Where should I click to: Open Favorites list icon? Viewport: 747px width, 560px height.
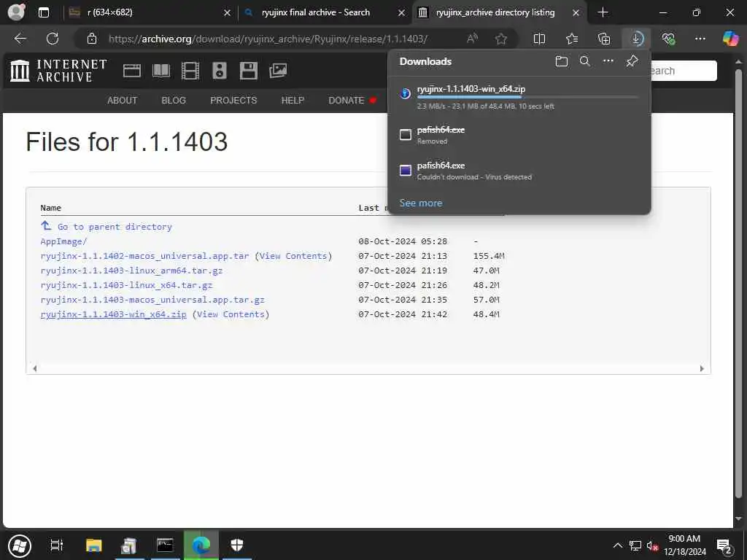click(x=572, y=39)
